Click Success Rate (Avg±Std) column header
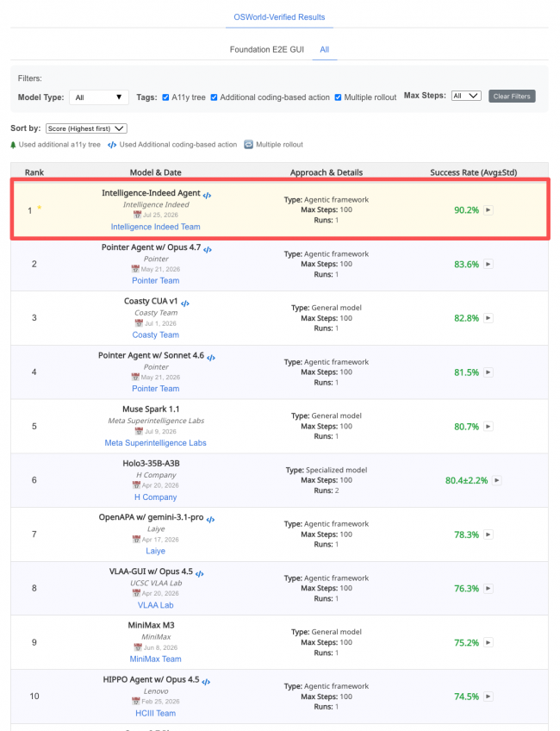This screenshot has width=560, height=731. pos(473,172)
